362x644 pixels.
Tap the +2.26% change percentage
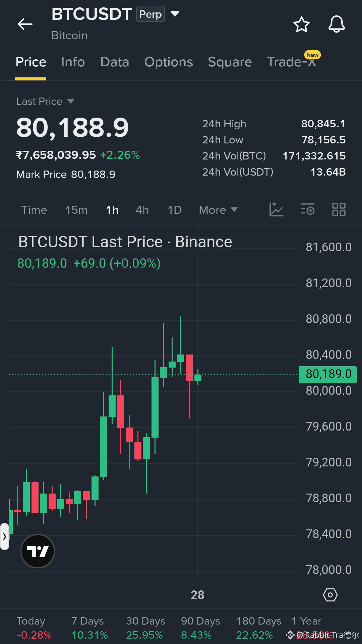[120, 155]
